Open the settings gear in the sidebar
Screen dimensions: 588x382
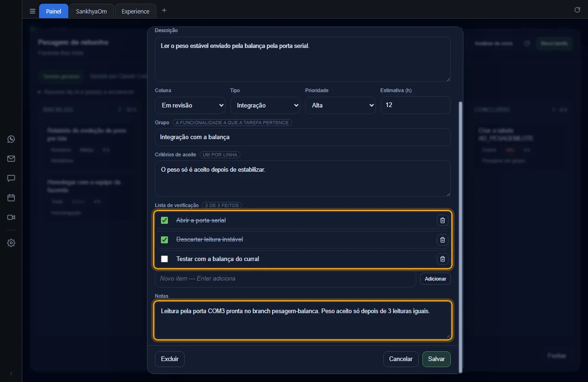pos(11,243)
